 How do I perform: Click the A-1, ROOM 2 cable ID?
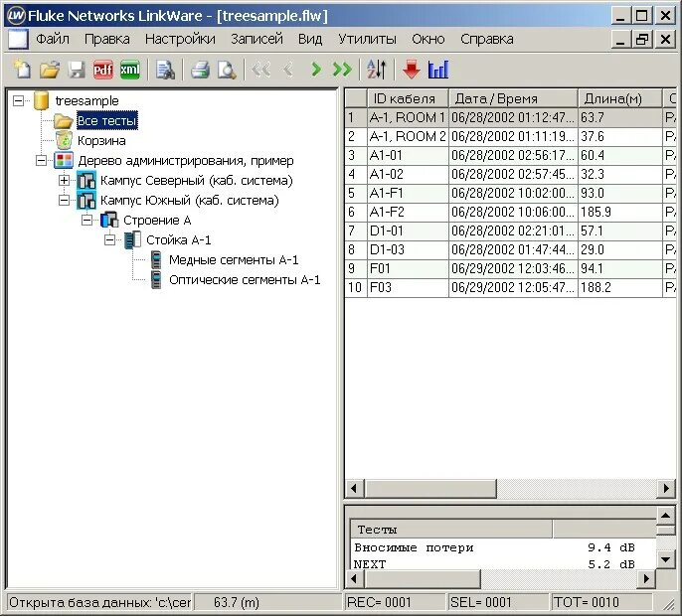click(x=408, y=136)
